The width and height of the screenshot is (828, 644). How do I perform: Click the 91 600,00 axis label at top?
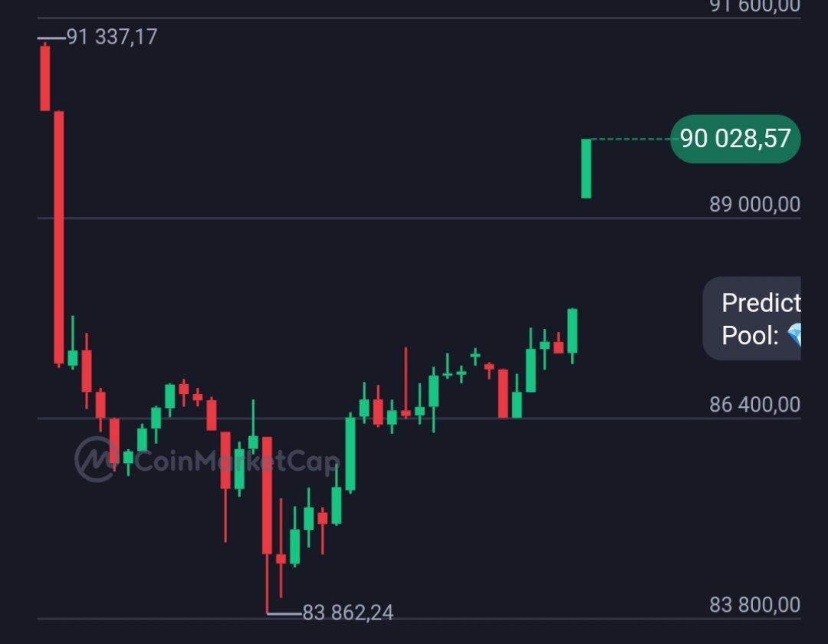coord(754,6)
